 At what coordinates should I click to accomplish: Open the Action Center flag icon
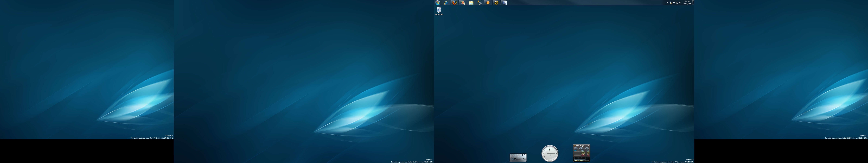674,3
